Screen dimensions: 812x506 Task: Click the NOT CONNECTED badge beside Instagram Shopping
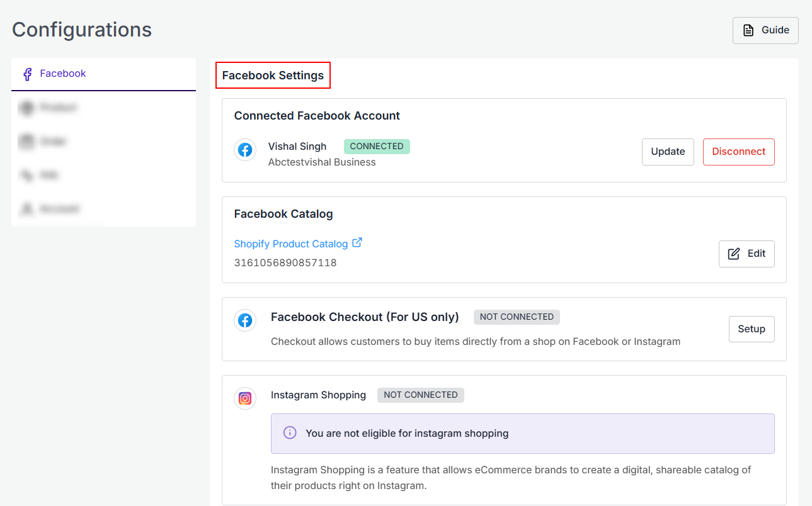tap(420, 395)
